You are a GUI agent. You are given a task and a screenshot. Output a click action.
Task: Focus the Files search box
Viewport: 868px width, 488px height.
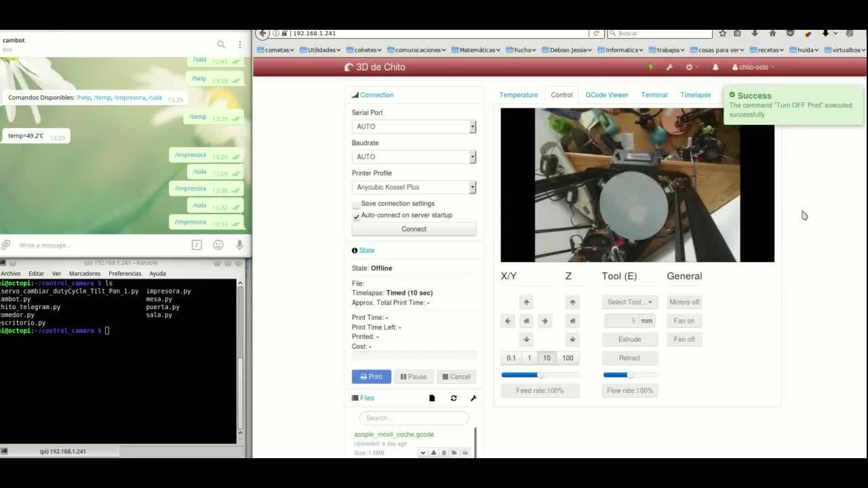414,418
